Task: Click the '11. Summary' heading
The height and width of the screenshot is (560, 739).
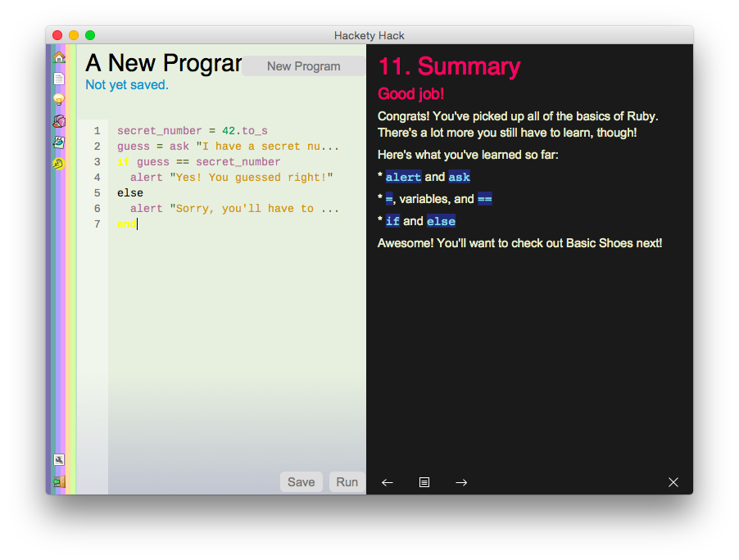Action: [449, 66]
